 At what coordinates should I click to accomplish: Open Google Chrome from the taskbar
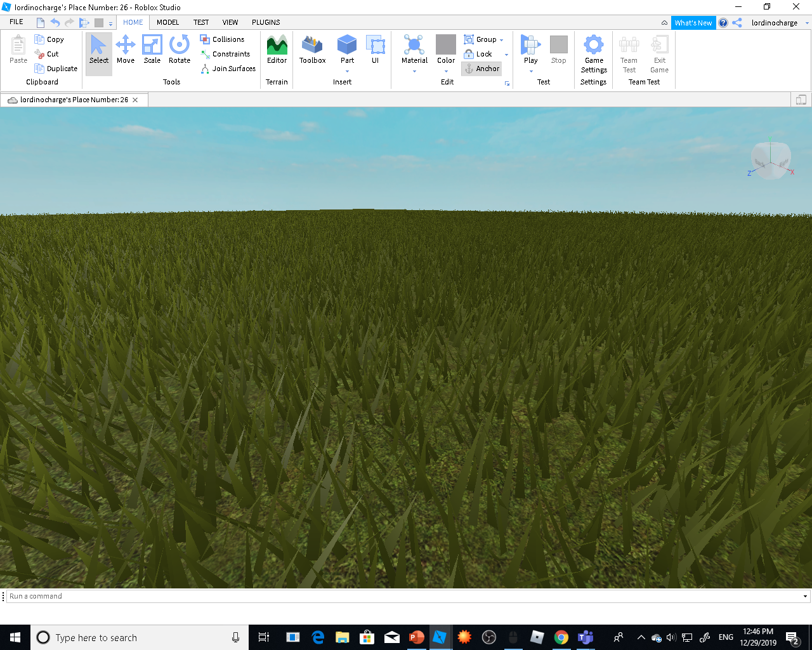pyautogui.click(x=561, y=637)
